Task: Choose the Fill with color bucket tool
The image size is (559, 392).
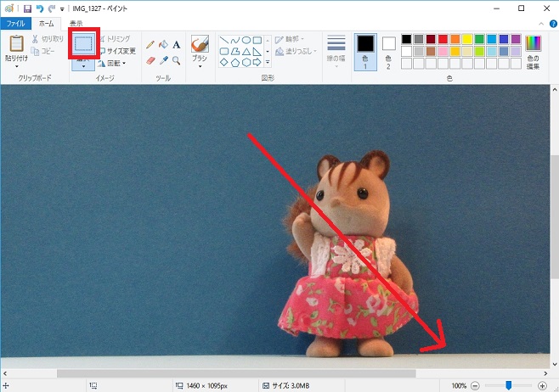Action: pyautogui.click(x=163, y=44)
